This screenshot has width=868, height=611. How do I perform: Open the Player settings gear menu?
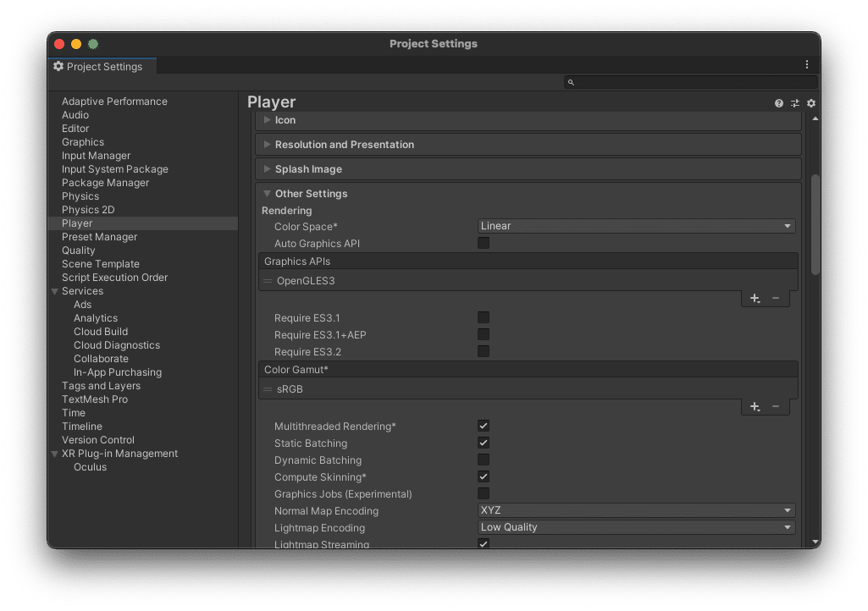pos(811,103)
